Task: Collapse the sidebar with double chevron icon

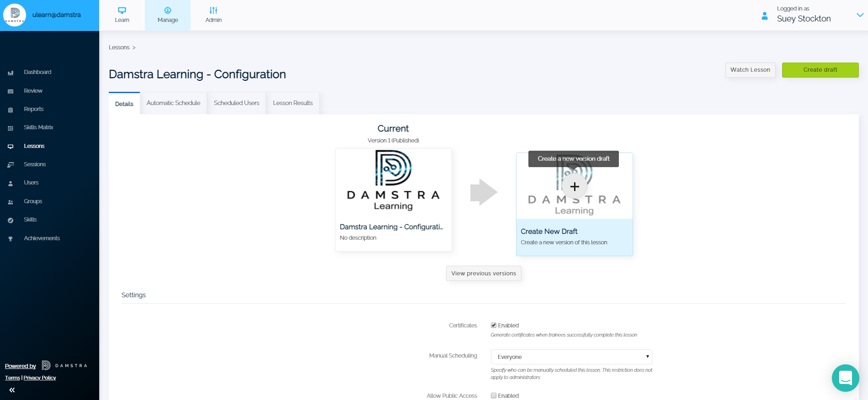Action: (x=12, y=390)
